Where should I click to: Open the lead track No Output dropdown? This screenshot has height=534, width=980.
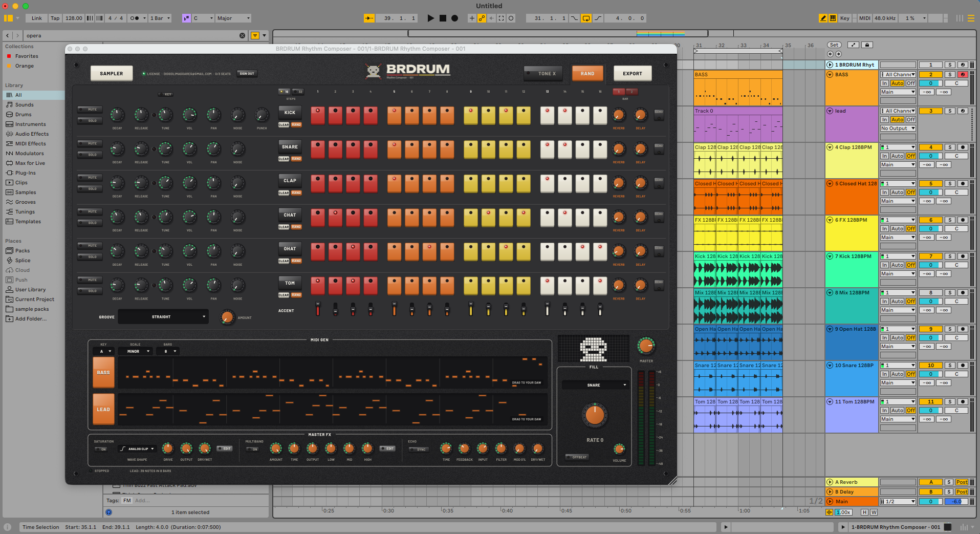898,129
